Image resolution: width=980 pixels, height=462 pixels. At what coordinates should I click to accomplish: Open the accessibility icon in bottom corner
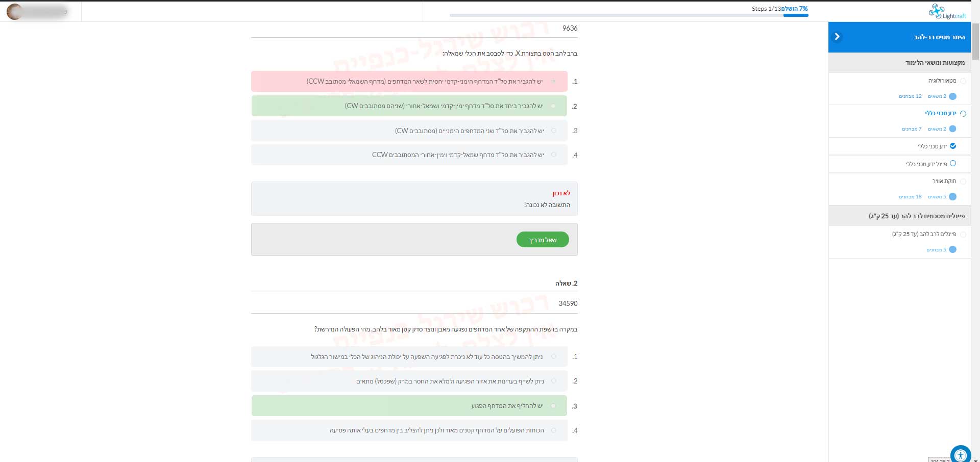(x=960, y=454)
